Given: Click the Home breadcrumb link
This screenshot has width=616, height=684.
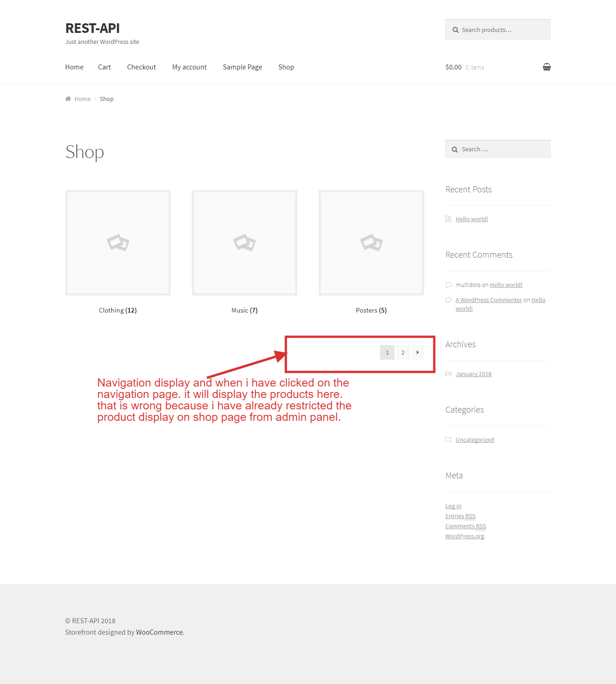Looking at the screenshot, I should [83, 99].
